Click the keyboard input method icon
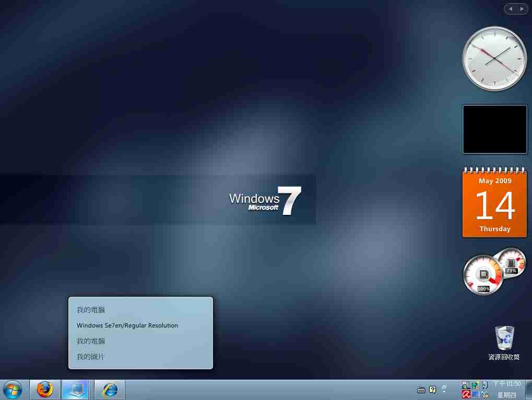Screen dimensions: 532x400 [x=421, y=390]
